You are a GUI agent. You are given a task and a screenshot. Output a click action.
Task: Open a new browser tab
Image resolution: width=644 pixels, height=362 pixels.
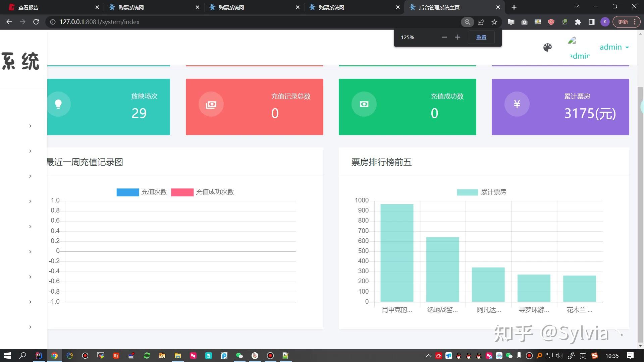pos(514,7)
